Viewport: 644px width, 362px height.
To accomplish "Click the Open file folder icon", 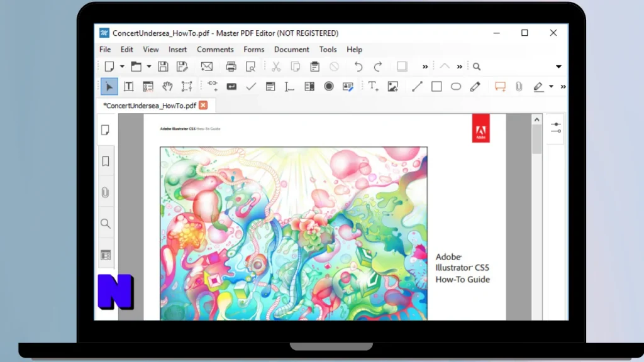I will (136, 67).
